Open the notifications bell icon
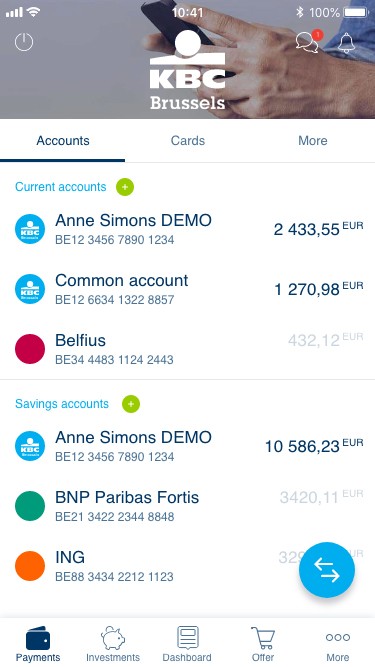 point(346,42)
